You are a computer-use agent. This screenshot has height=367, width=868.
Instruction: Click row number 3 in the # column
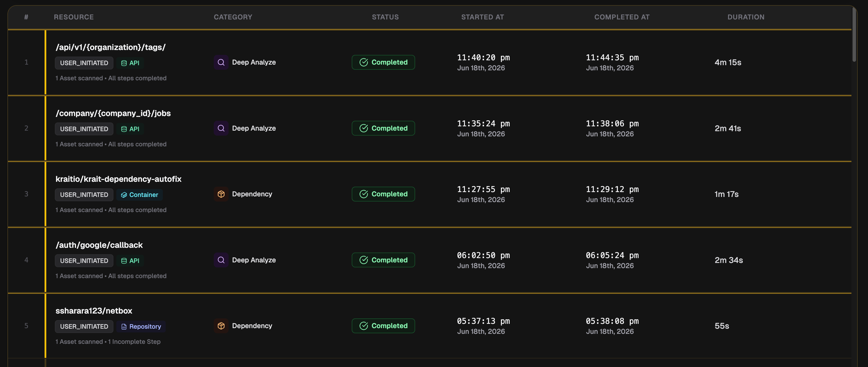pyautogui.click(x=26, y=194)
